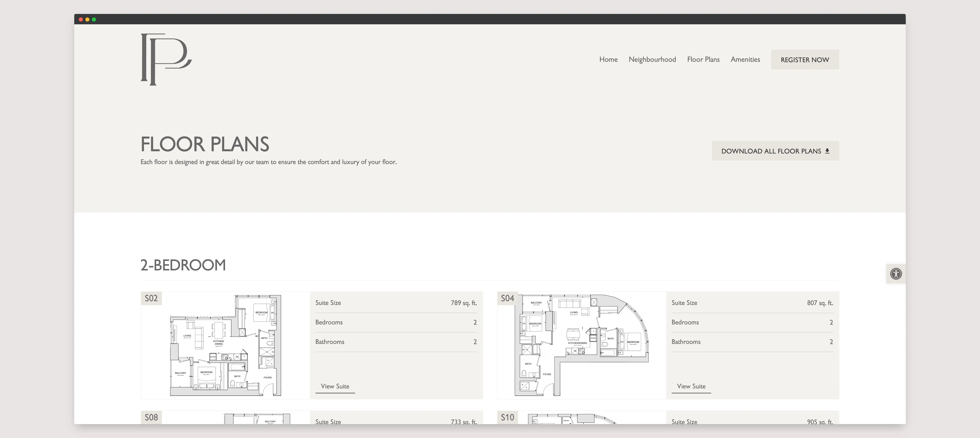Screen dimensions: 980x438
Task: Click View Suite for S04
Action: tap(691, 386)
